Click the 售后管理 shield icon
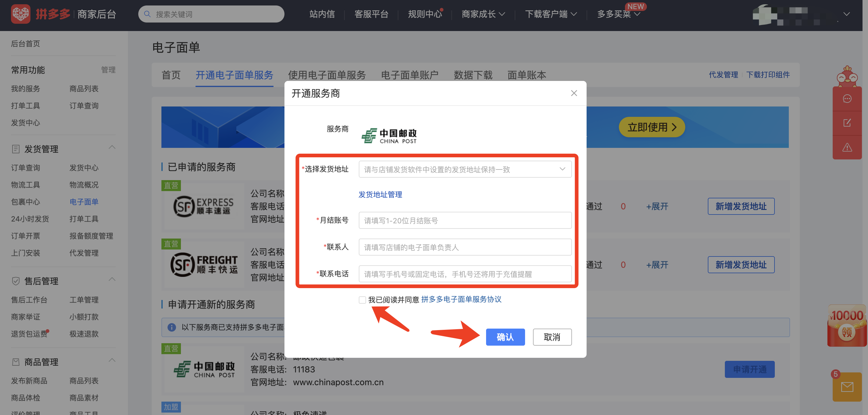The height and width of the screenshot is (415, 868). 16,281
